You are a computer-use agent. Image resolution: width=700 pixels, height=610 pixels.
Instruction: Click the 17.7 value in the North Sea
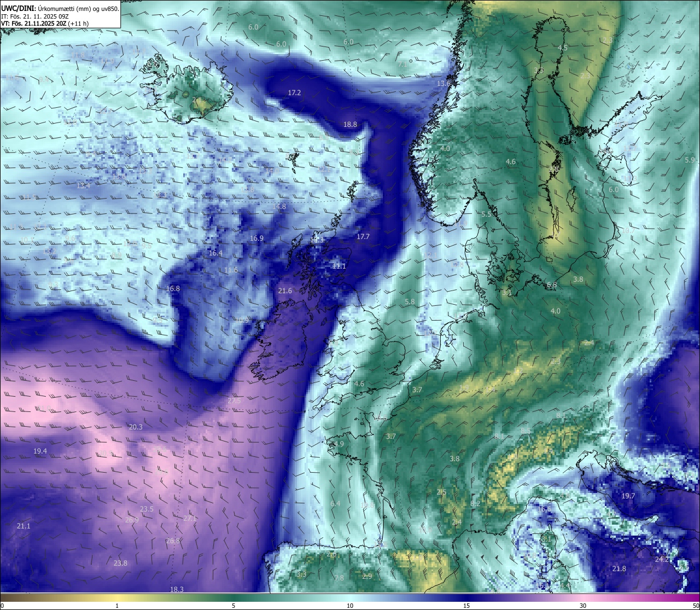(363, 237)
